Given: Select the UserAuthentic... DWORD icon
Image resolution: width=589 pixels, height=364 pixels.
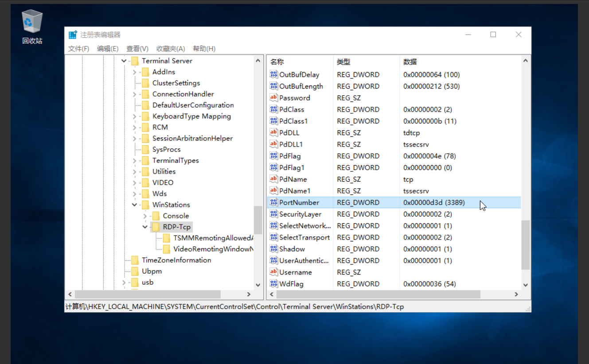Looking at the screenshot, I should pos(274,260).
